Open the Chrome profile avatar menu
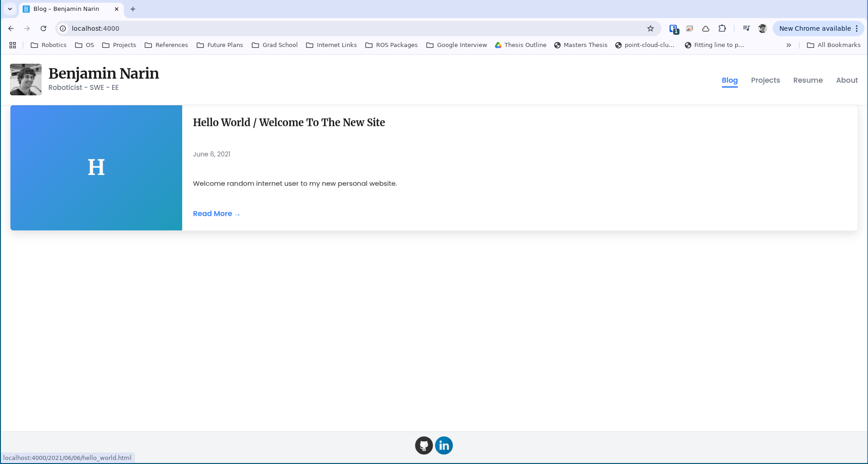Viewport: 868px width, 464px height. pyautogui.click(x=762, y=28)
